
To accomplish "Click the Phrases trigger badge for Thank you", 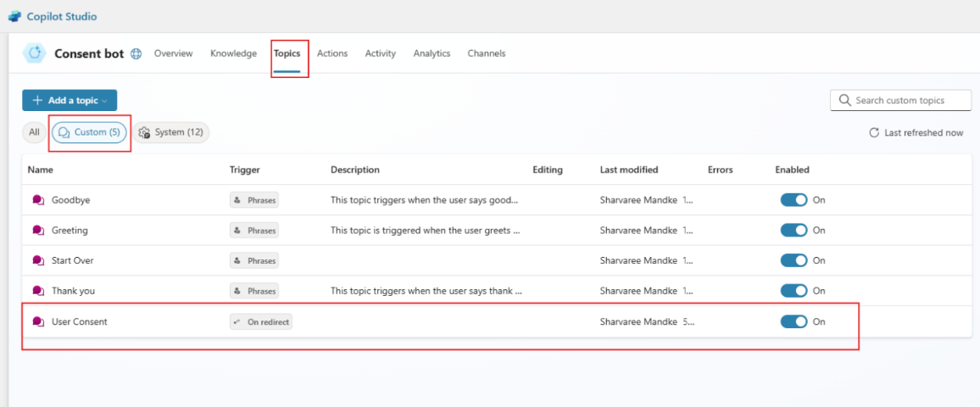I will click(254, 292).
